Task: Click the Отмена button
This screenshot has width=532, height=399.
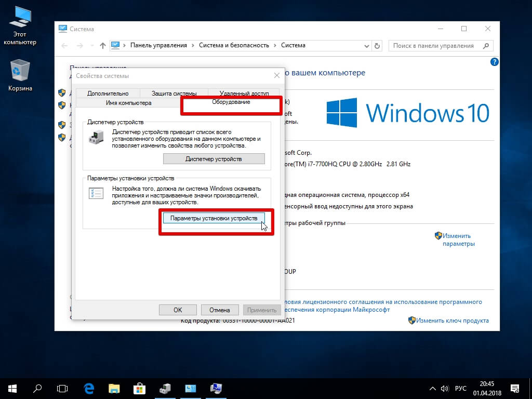Action: (x=220, y=310)
